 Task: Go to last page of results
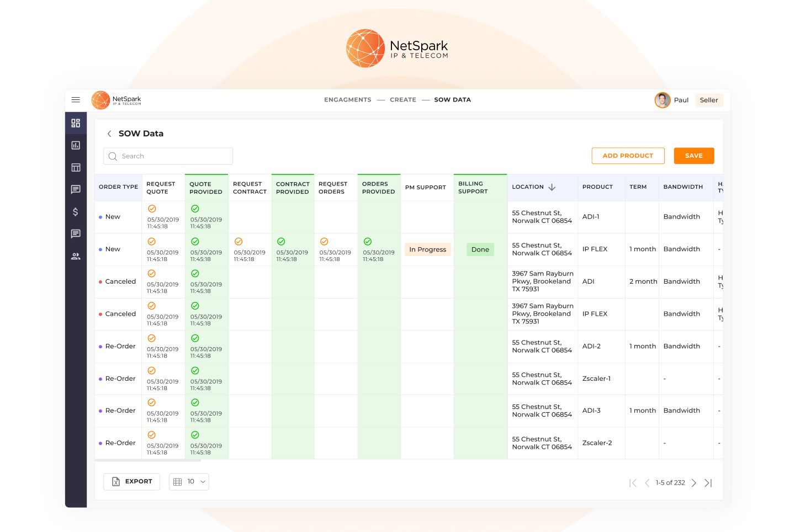[x=708, y=483]
